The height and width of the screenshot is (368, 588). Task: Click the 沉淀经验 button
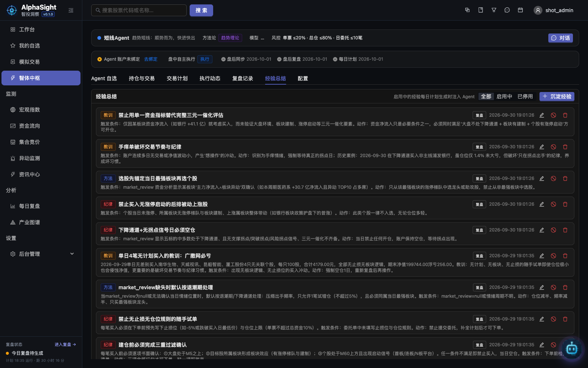tap(557, 96)
